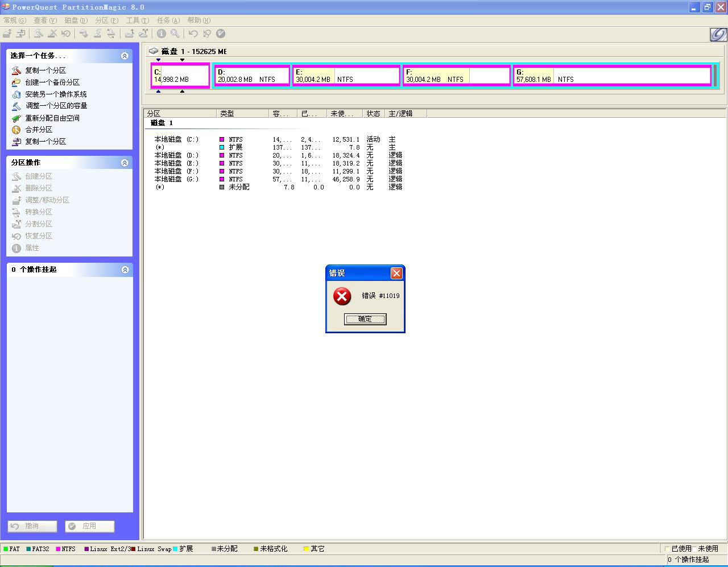
Task: Click the FAT32 color legend swatch
Action: (28, 549)
